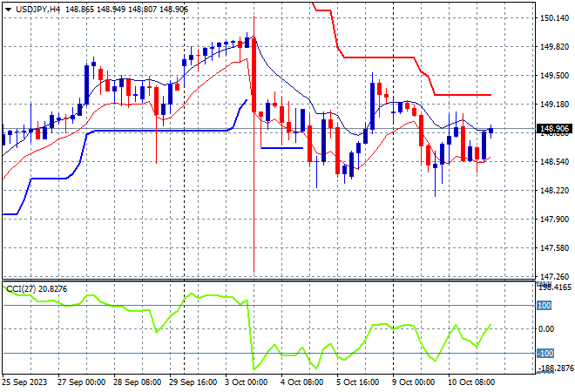The width and height of the screenshot is (575, 392).
Task: Select the 3 Oct 00:00 time label
Action: tap(247, 382)
